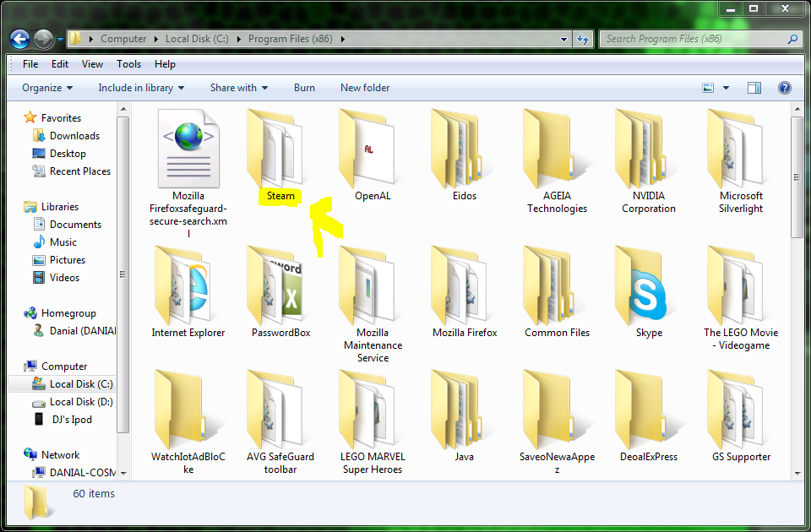Open the OpenAL folder

pyautogui.click(x=373, y=155)
